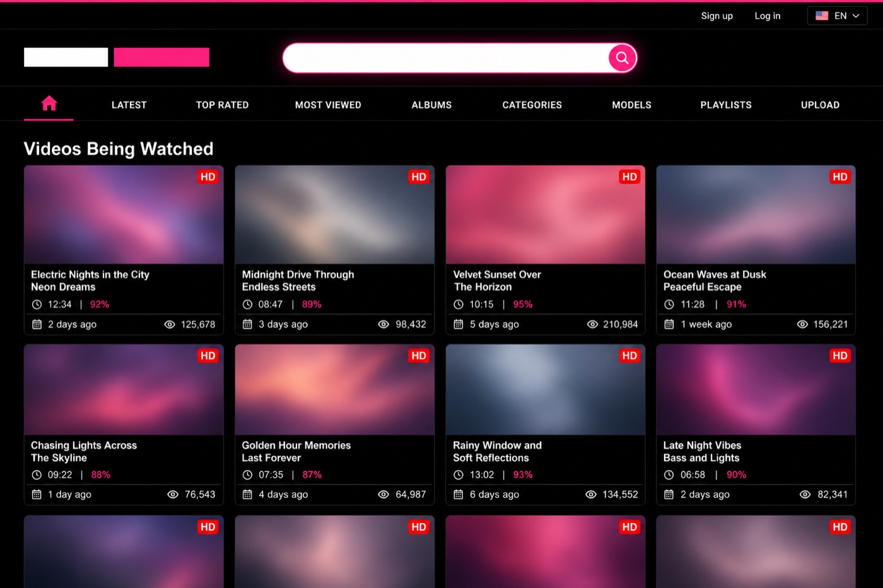The height and width of the screenshot is (588, 883).
Task: Click the eye icon beside 82,341 views
Action: pyautogui.click(x=805, y=494)
